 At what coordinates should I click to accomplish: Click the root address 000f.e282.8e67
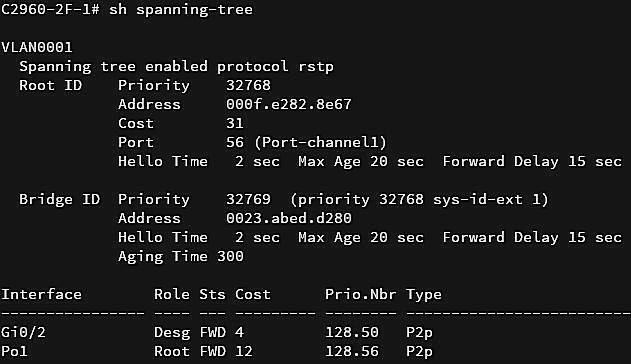(289, 105)
